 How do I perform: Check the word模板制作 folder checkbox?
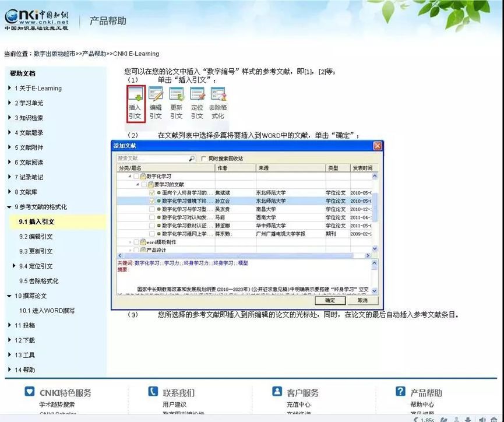136,242
